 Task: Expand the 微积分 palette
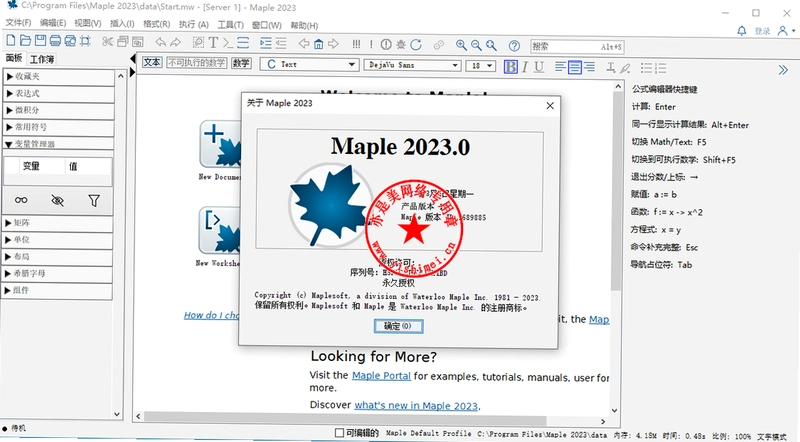coord(58,110)
